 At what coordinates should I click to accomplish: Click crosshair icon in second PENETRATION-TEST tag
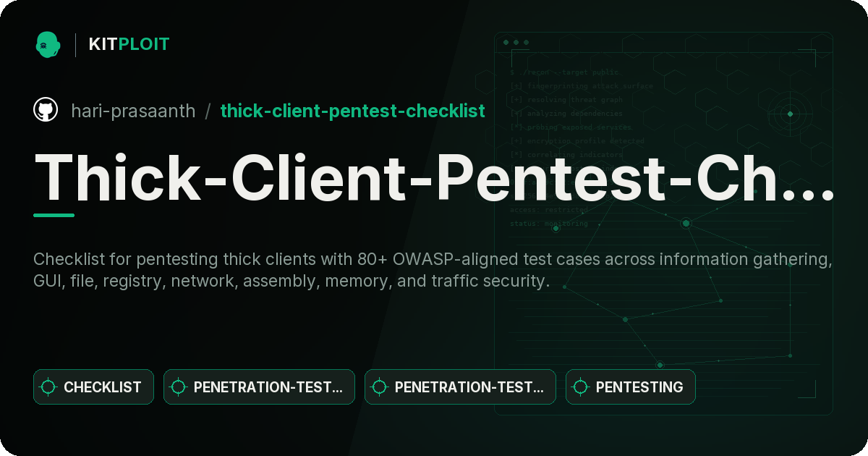point(380,387)
